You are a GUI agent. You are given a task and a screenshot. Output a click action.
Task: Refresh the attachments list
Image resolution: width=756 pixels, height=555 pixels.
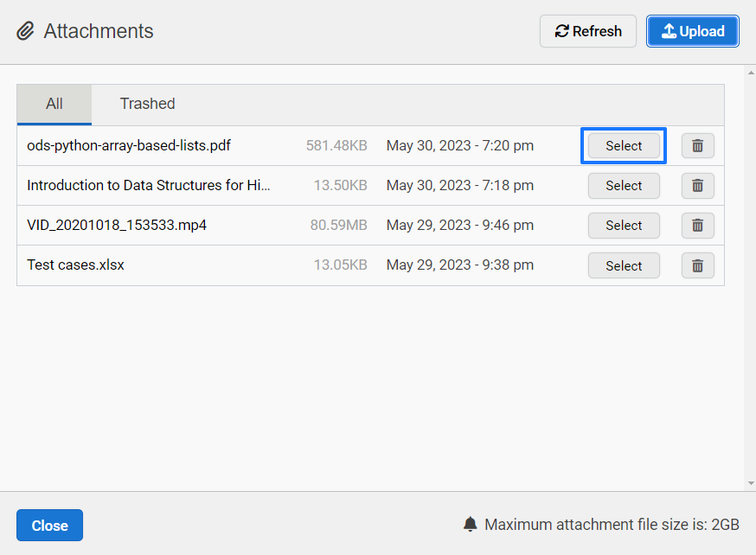[x=588, y=31]
